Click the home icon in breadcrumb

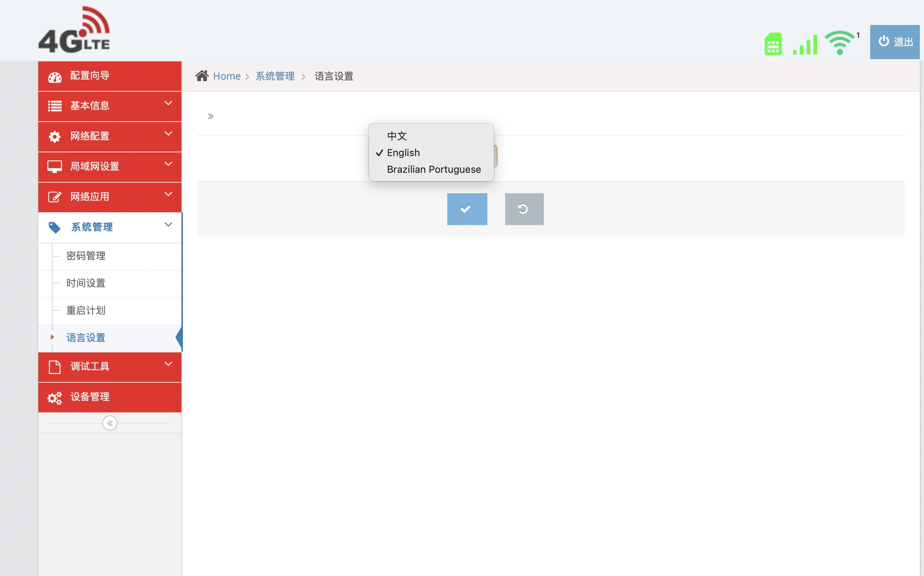pyautogui.click(x=202, y=76)
